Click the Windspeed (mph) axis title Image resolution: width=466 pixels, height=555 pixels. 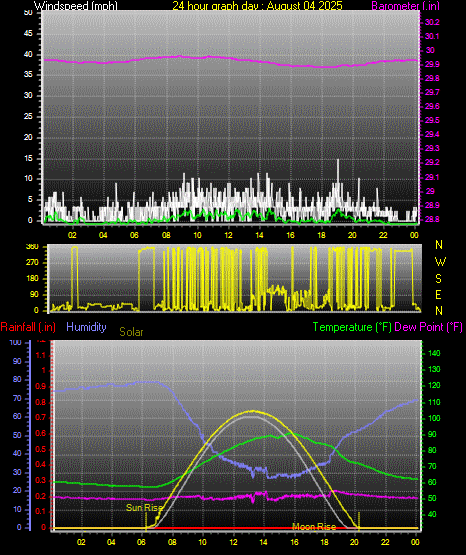76,5
